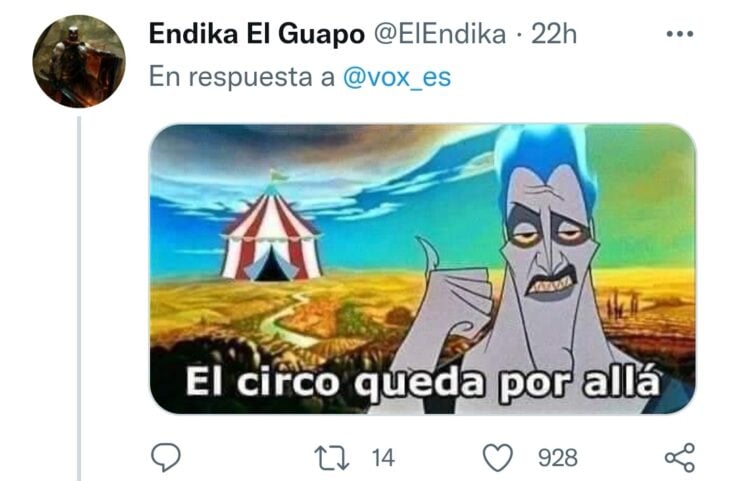
Task: View the retweet count 14
Action: pyautogui.click(x=383, y=458)
